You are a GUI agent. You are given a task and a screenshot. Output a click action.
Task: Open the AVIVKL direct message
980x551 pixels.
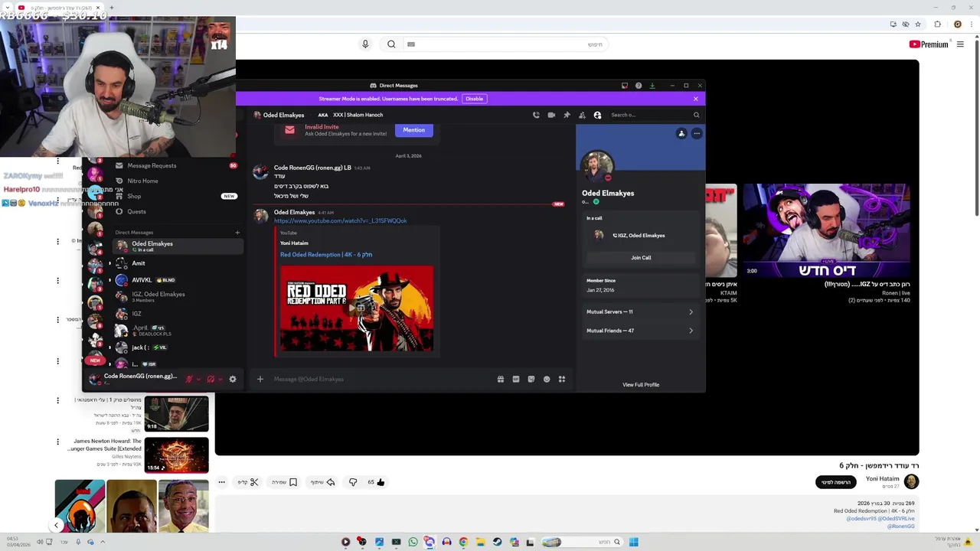(x=178, y=280)
